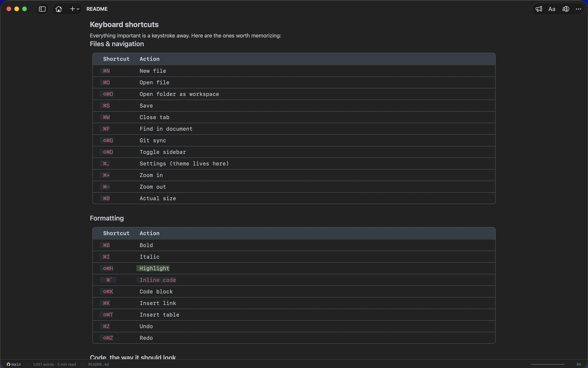The height and width of the screenshot is (368, 588).
Task: Click the Insert table cell
Action: pyautogui.click(x=160, y=315)
